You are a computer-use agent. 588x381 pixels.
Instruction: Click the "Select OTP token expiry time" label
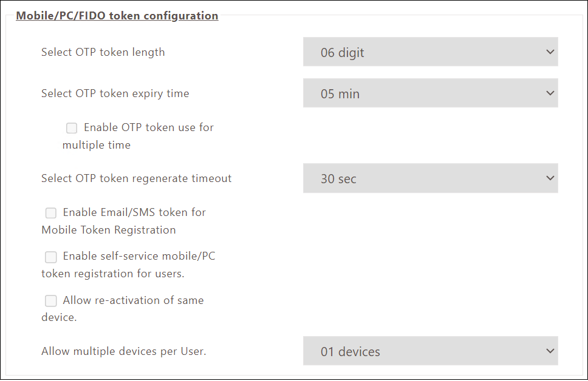pos(115,93)
